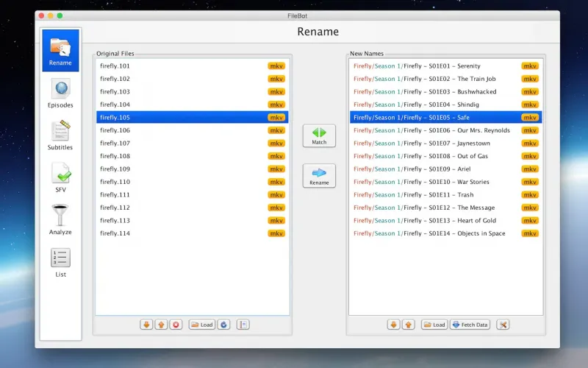Image resolution: width=588 pixels, height=368 pixels.
Task: Select the S01E14 - Objects in Space name
Action: point(446,233)
